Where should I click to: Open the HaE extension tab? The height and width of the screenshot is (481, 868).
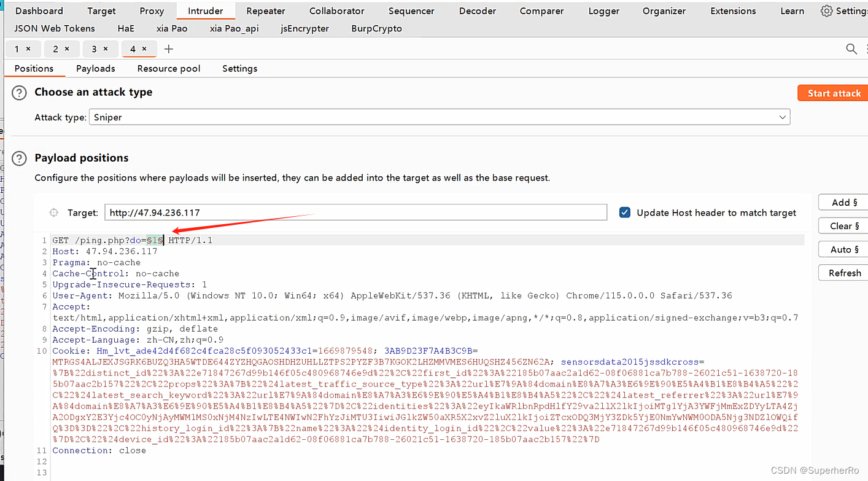[x=126, y=28]
